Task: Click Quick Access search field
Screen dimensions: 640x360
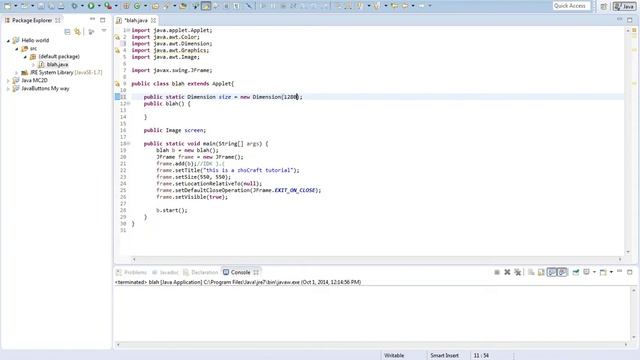Action: click(571, 6)
